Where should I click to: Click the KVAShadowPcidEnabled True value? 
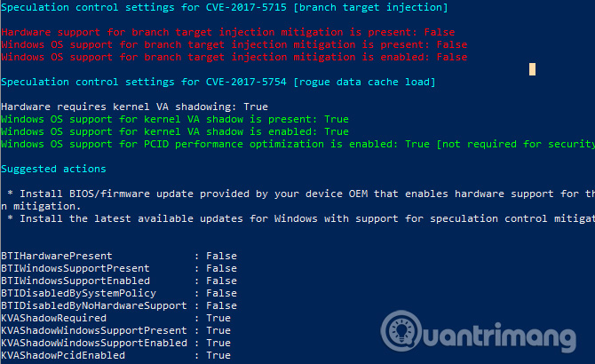(x=218, y=355)
